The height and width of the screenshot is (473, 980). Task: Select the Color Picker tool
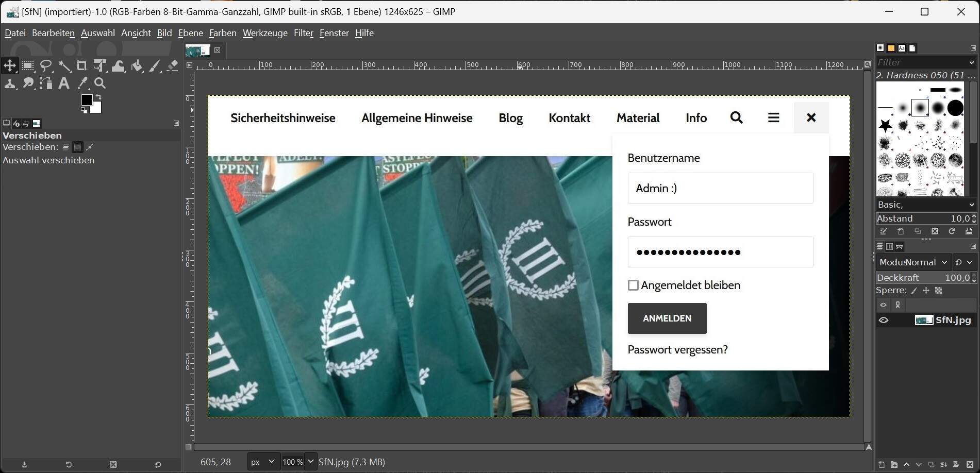click(82, 83)
